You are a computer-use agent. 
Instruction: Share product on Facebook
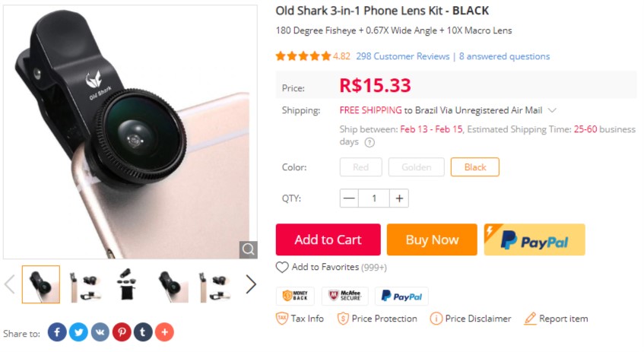click(x=57, y=332)
